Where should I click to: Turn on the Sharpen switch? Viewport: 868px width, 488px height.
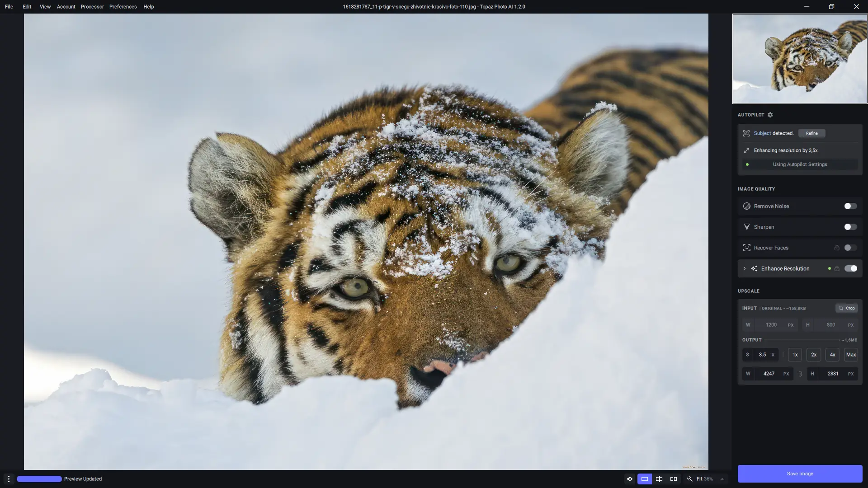click(x=850, y=227)
